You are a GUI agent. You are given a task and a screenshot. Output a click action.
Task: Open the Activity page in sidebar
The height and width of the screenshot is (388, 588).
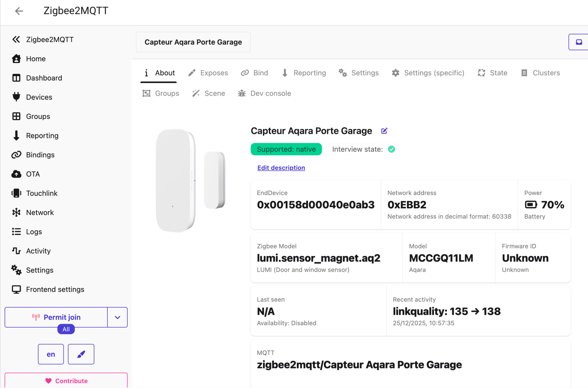pyautogui.click(x=38, y=251)
